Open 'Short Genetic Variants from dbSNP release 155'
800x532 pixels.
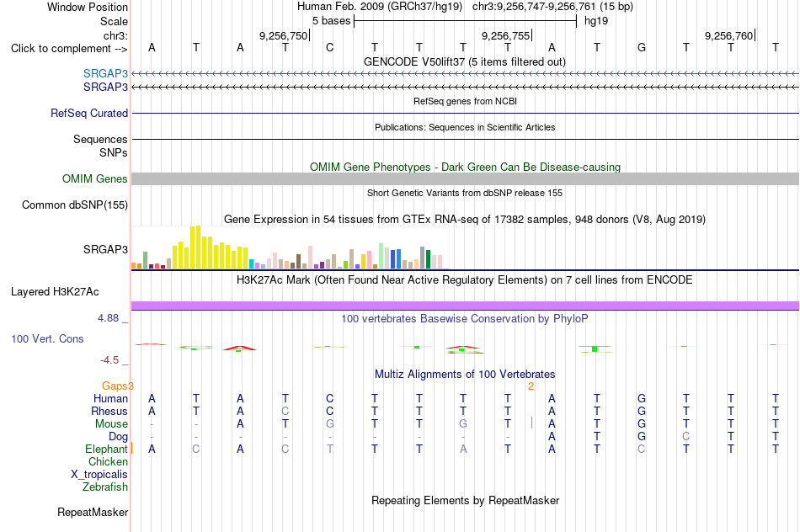(465, 193)
